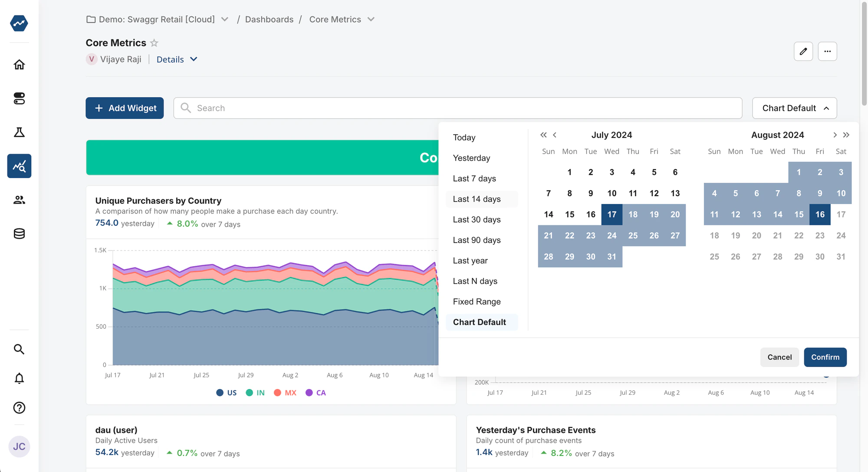868x472 pixels.
Task: Open notifications via the bell icon
Action: tap(19, 378)
